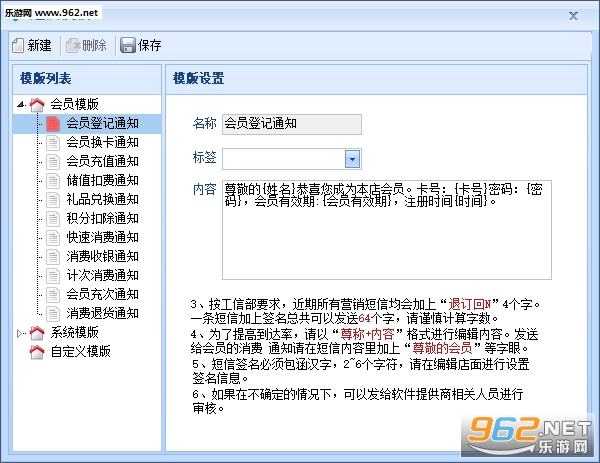Click the document icon beside 会员换卡通知
Screen dimensions: 600x463
tap(53, 142)
